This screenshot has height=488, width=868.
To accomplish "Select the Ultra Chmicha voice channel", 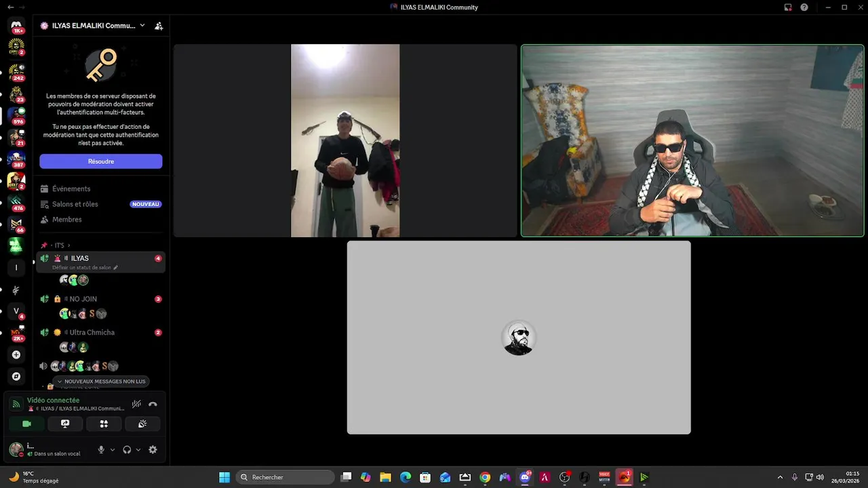I will 101,333.
